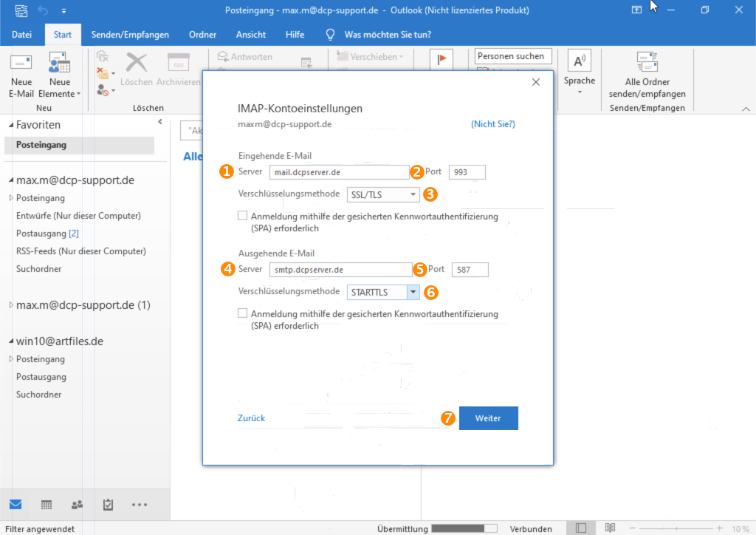Viewport: 756px width, 535px height.
Task: Close the IMAP settings dialog
Action: [x=536, y=82]
